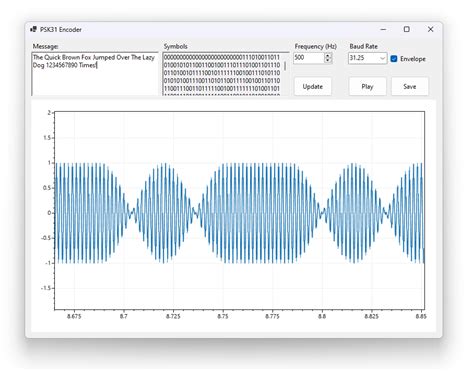Viewport: 474px width, 371px height.
Task: Click the PSK31 Encoder app icon in title bar
Action: click(33, 29)
